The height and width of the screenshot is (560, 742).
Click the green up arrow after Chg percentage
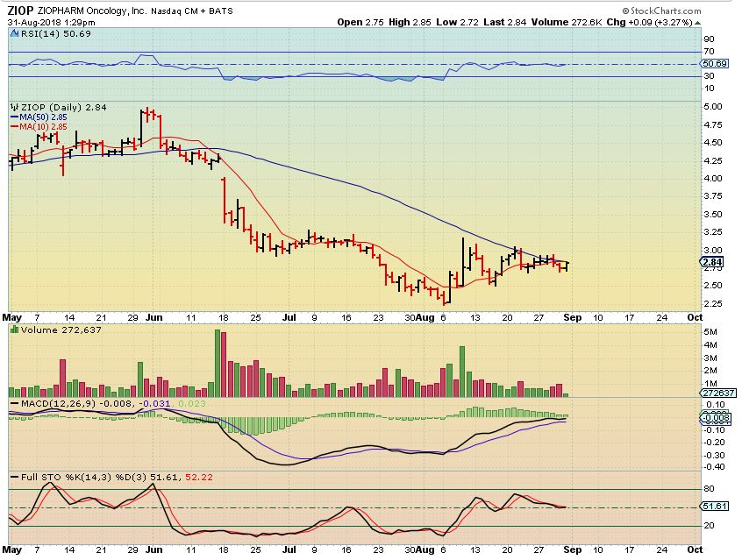pyautogui.click(x=698, y=23)
